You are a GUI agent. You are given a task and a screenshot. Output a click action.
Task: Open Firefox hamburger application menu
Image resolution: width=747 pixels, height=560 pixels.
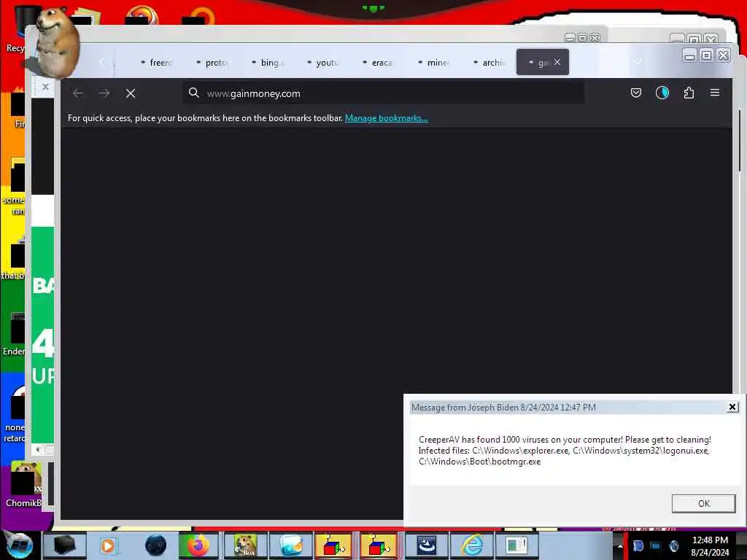tap(715, 93)
